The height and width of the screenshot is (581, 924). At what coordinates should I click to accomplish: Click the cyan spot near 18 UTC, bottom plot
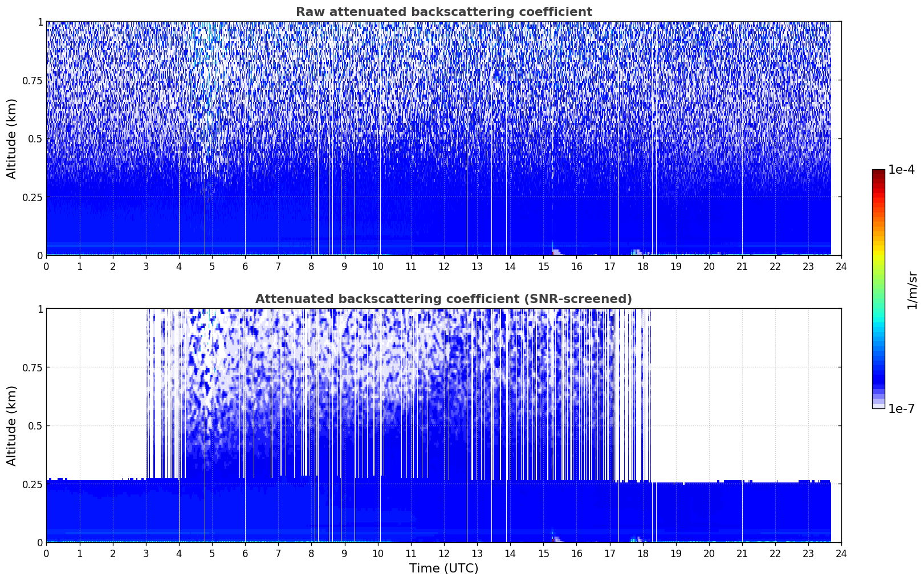633,539
